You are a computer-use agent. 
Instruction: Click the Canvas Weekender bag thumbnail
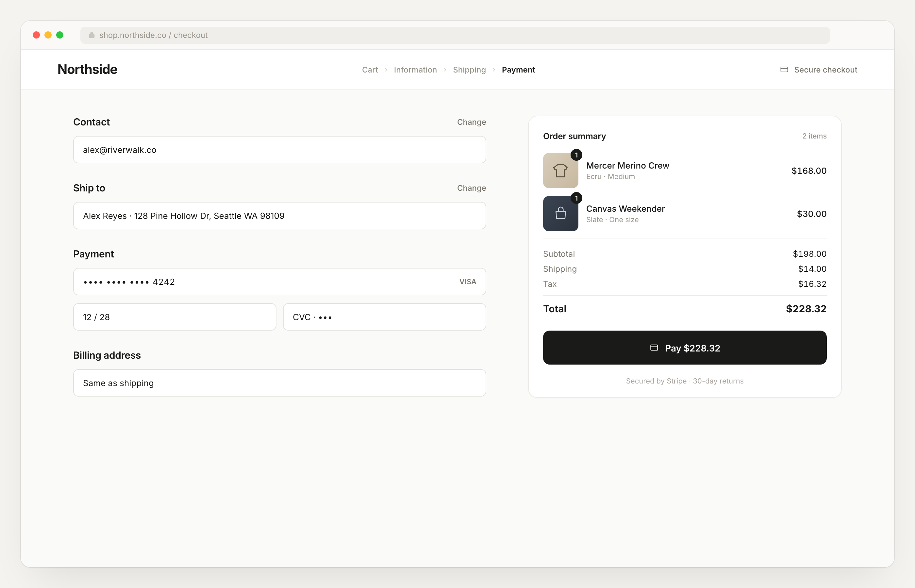pyautogui.click(x=560, y=214)
